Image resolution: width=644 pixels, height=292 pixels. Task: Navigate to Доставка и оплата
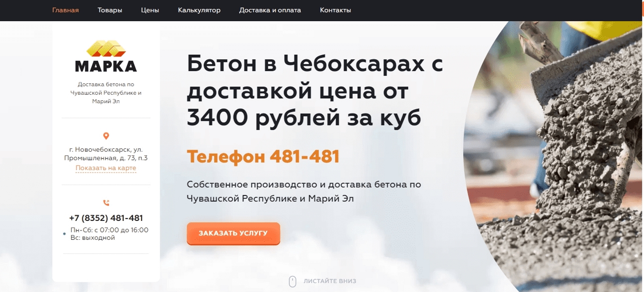point(270,10)
